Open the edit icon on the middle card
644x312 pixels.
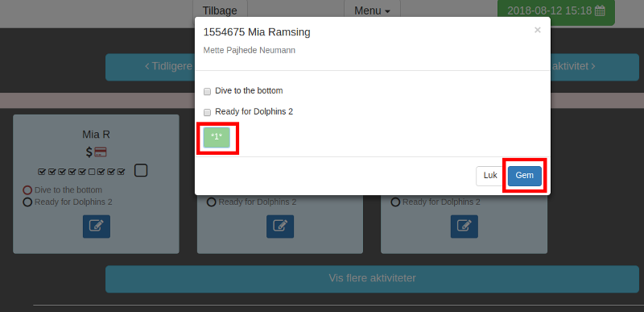pos(280,226)
